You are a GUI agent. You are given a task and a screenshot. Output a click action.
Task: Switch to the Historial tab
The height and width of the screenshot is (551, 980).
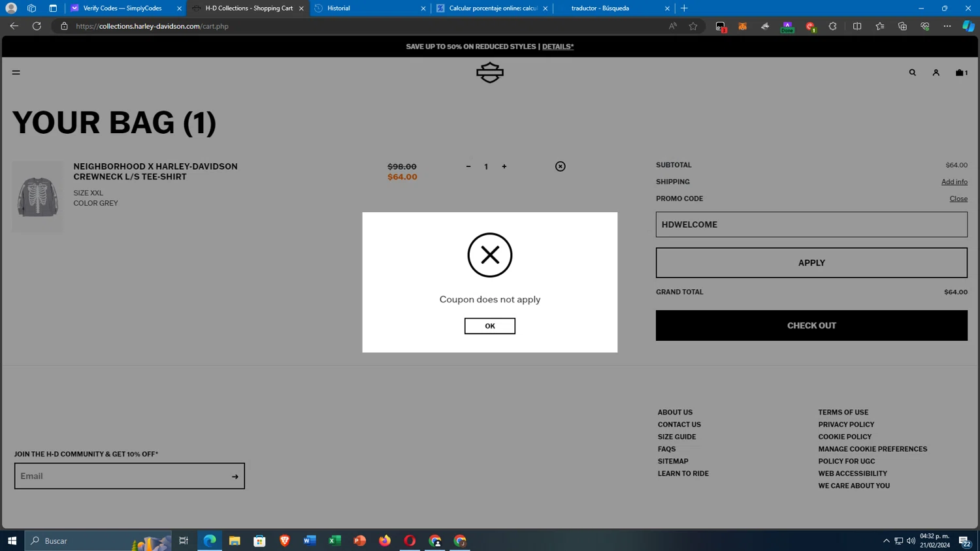point(369,8)
